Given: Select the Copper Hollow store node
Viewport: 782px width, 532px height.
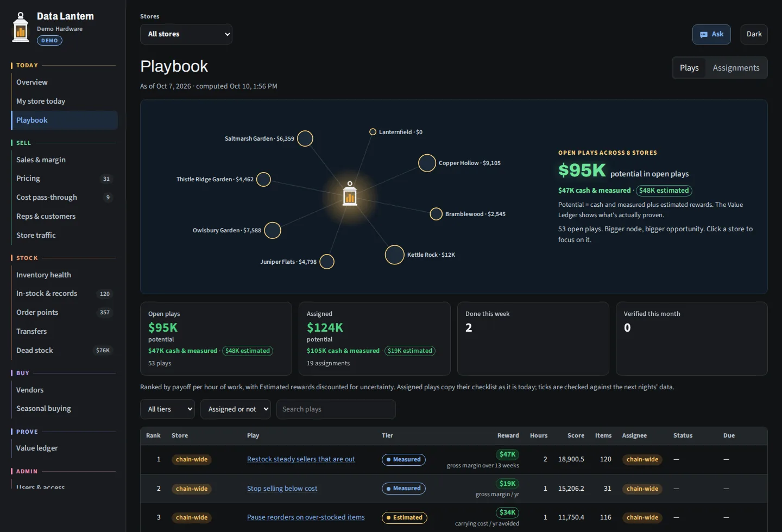Looking at the screenshot, I should (x=427, y=163).
